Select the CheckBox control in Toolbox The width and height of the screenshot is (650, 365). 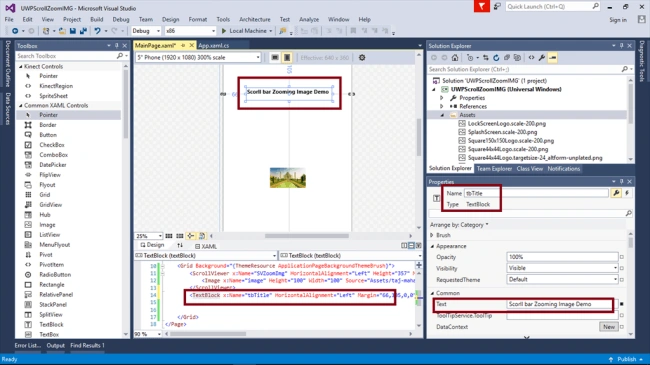(52, 145)
